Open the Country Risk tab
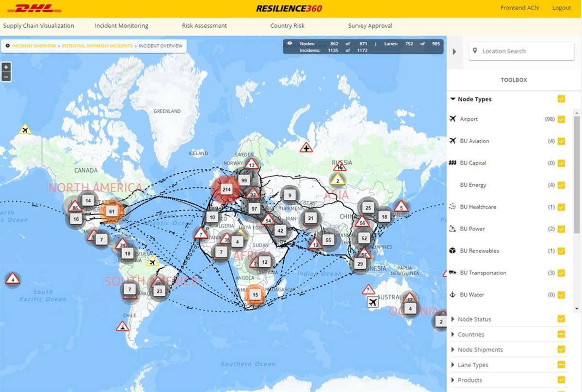This screenshot has height=392, width=582. (x=287, y=26)
